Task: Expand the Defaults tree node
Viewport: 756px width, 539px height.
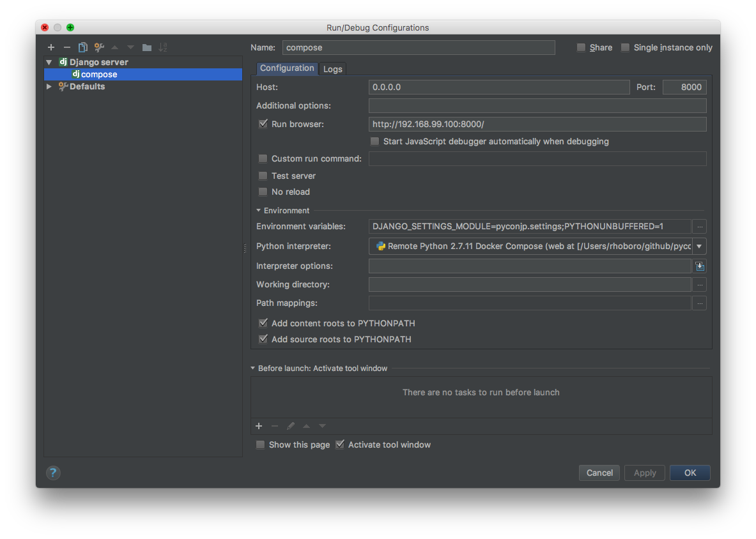Action: pyautogui.click(x=49, y=87)
